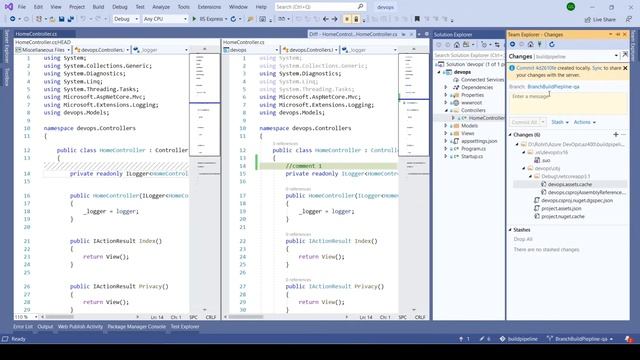Screen dimensions: 640x360
Task: Click the Save file toolbar icon
Action: click(61, 19)
